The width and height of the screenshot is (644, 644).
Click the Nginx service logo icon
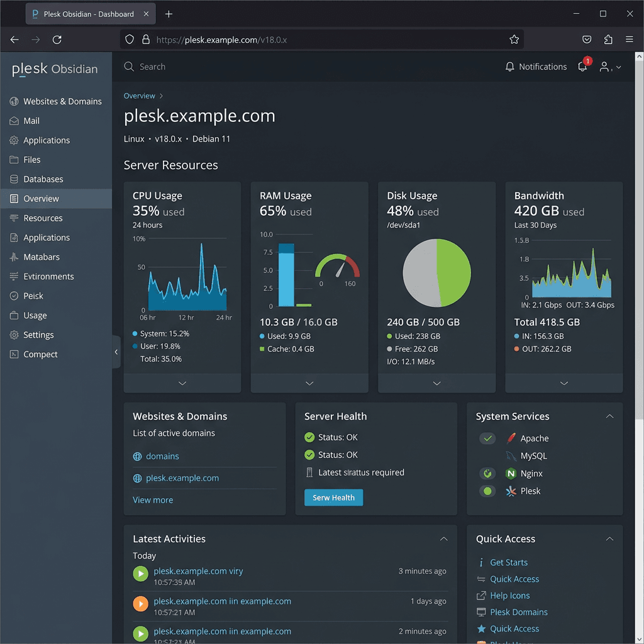click(x=511, y=474)
